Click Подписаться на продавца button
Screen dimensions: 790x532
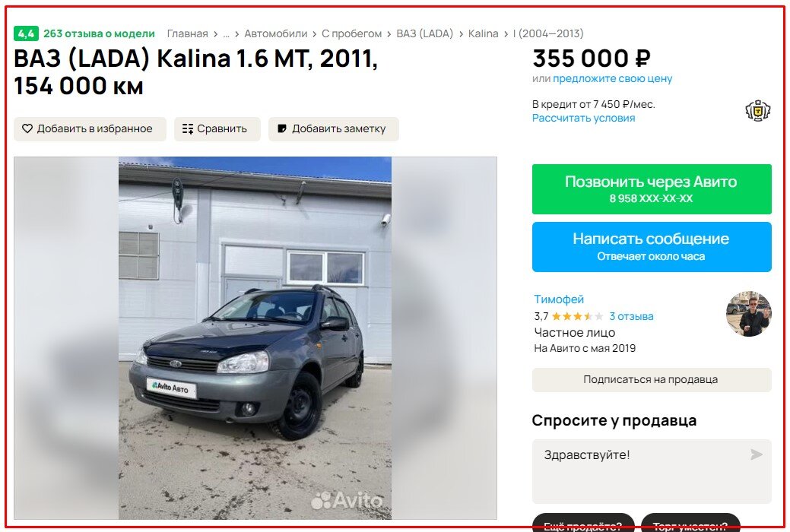pos(652,379)
